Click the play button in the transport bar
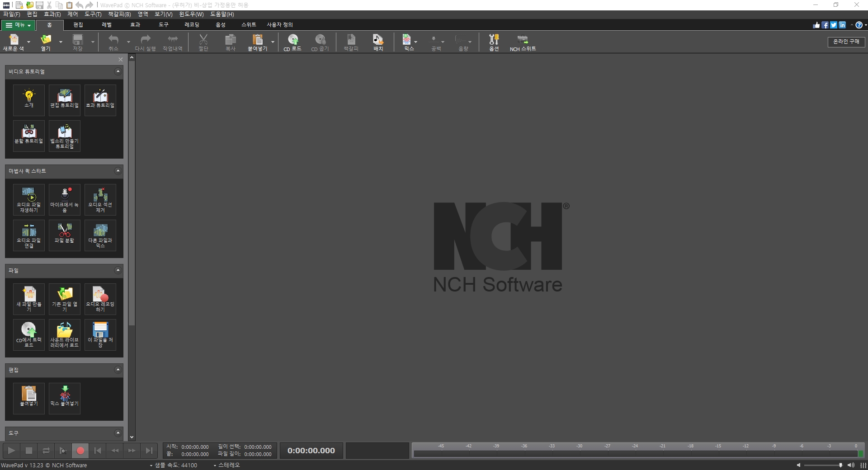Image resolution: width=868 pixels, height=470 pixels. pyautogui.click(x=12, y=451)
